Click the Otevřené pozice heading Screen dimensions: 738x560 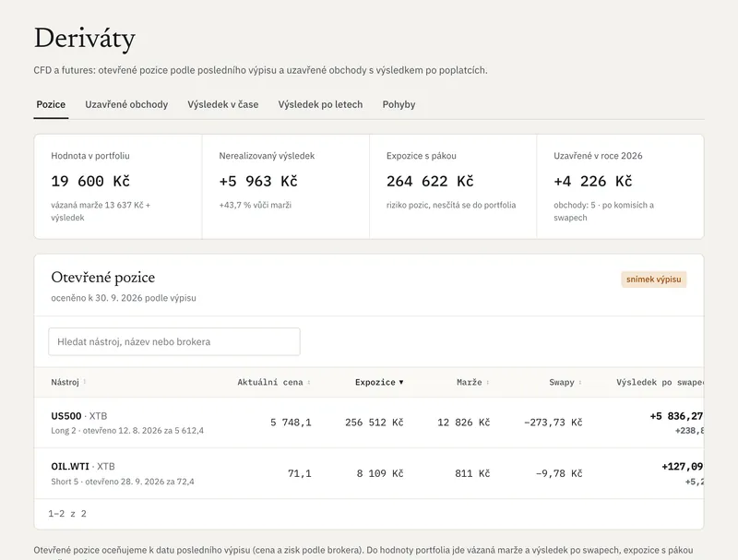[103, 278]
